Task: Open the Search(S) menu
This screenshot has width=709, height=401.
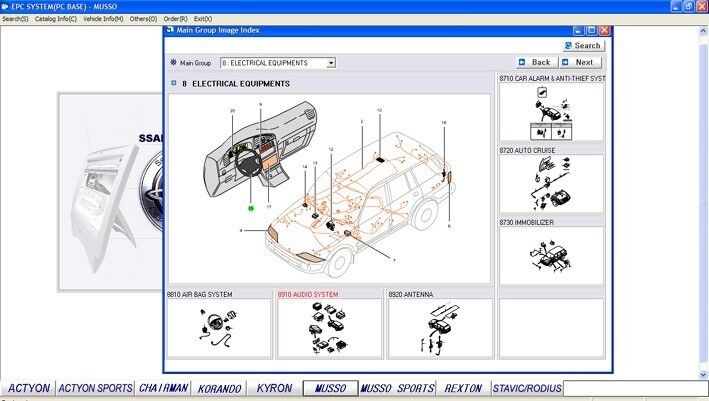Action: [x=15, y=19]
